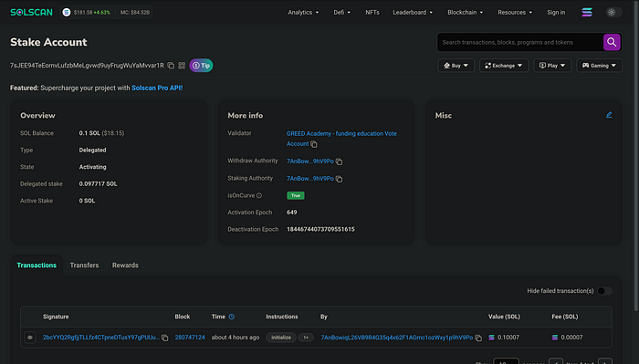Toggle the light/dark theme switch

click(x=613, y=12)
